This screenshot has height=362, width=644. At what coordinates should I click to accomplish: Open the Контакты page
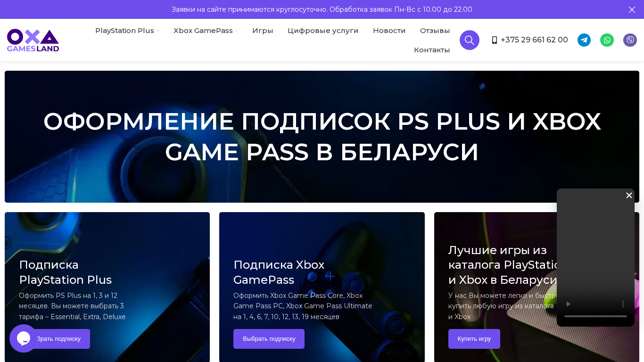pyautogui.click(x=432, y=50)
